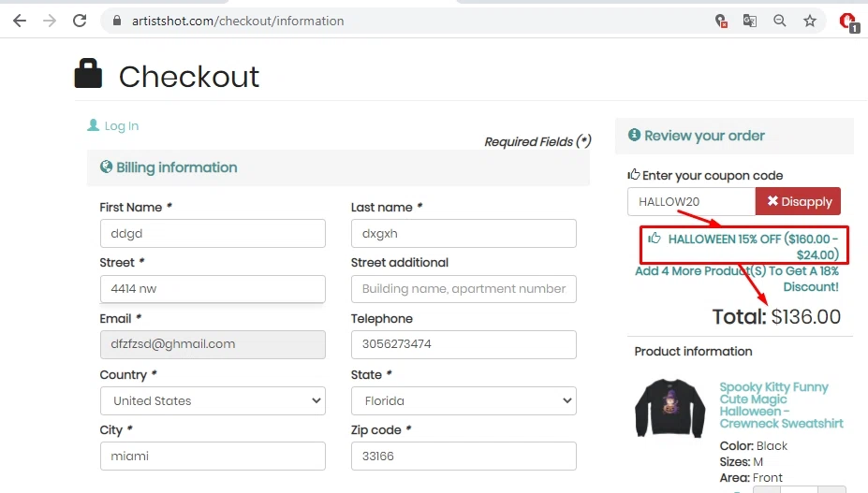Focus the Street additional input field

[463, 289]
